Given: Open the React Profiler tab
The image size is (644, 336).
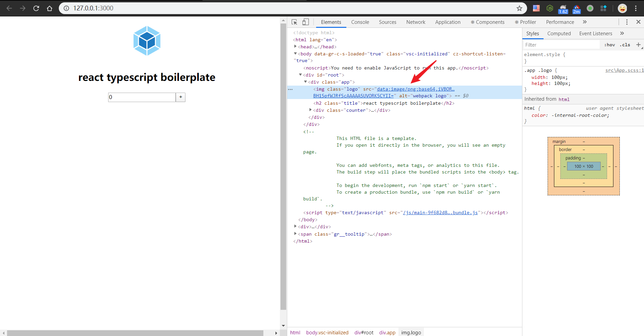Looking at the screenshot, I should point(525,22).
